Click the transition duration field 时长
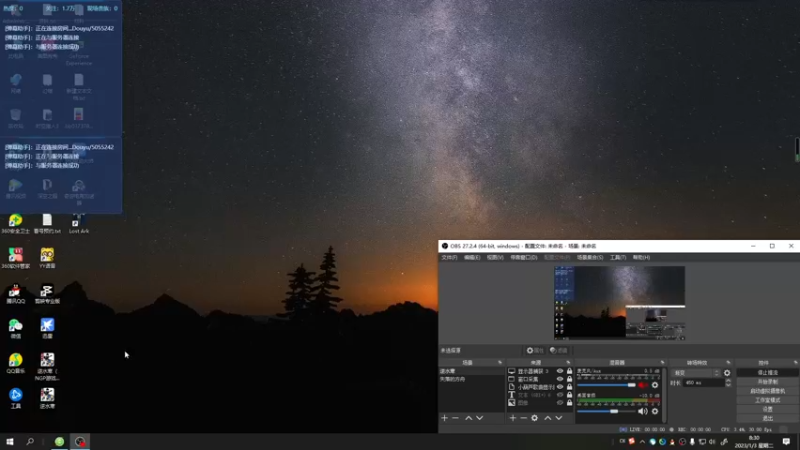This screenshot has height=450, width=800. click(704, 383)
